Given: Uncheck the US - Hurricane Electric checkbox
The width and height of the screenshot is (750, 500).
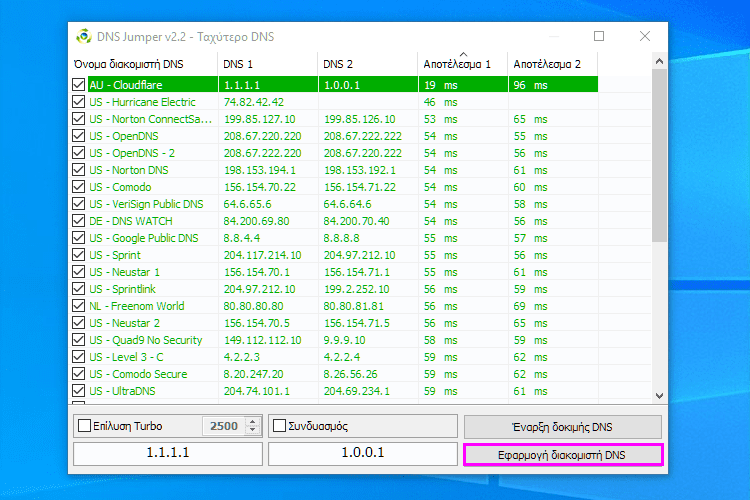Looking at the screenshot, I should click(x=78, y=101).
